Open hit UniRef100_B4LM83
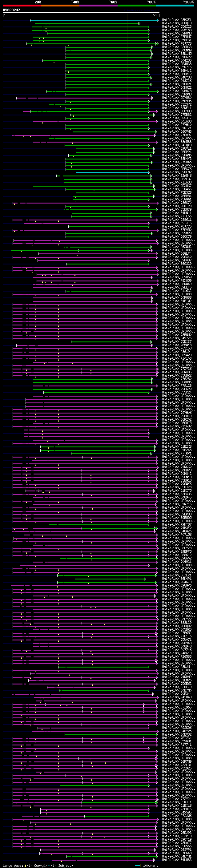 [176, 860]
